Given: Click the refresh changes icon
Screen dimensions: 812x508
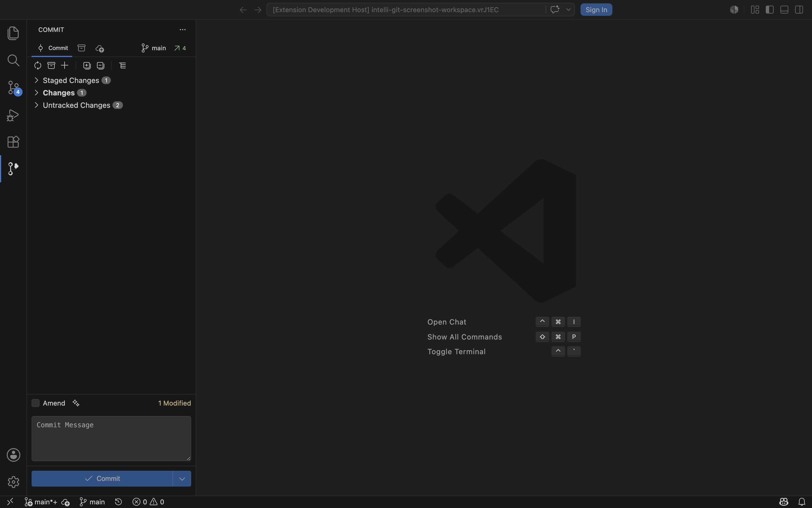Looking at the screenshot, I should [x=37, y=65].
